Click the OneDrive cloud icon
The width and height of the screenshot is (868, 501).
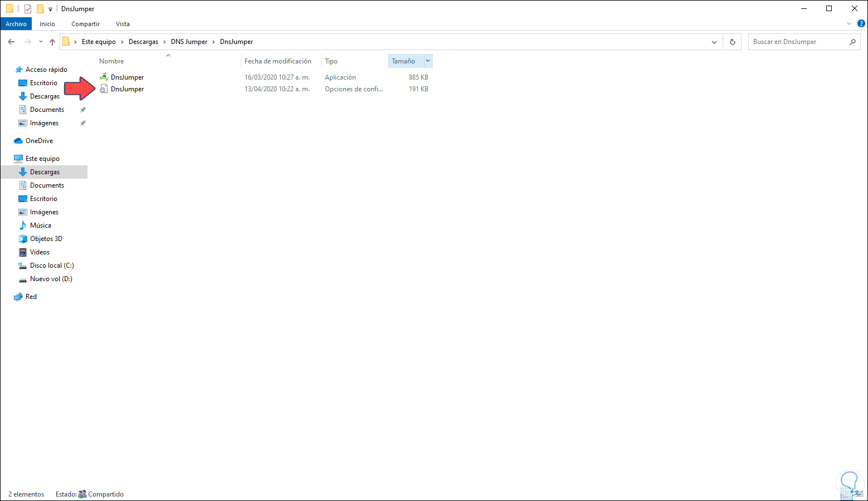[x=18, y=141]
